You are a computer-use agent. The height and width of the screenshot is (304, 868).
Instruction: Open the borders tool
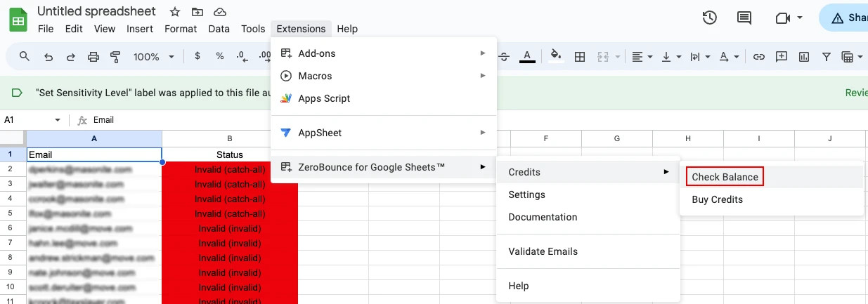tap(580, 57)
